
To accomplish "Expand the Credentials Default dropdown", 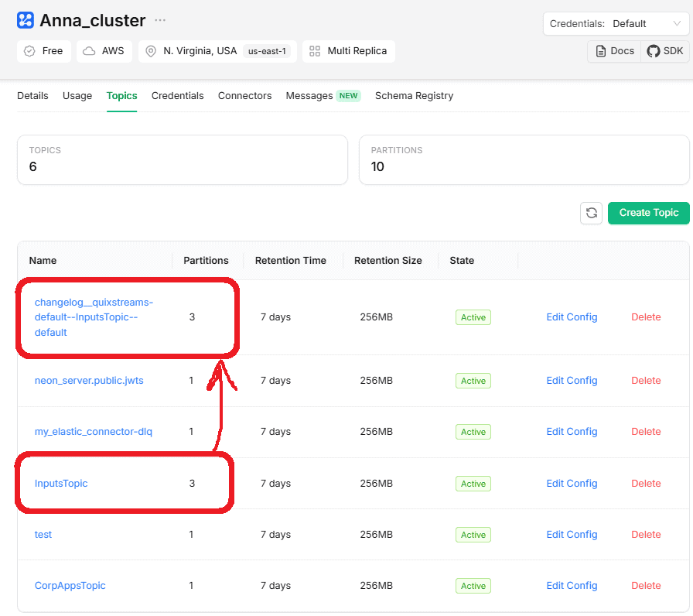I will click(x=616, y=23).
